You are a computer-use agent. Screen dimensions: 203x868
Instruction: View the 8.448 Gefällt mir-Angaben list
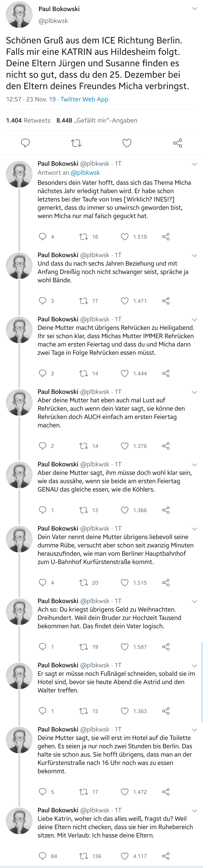97,121
